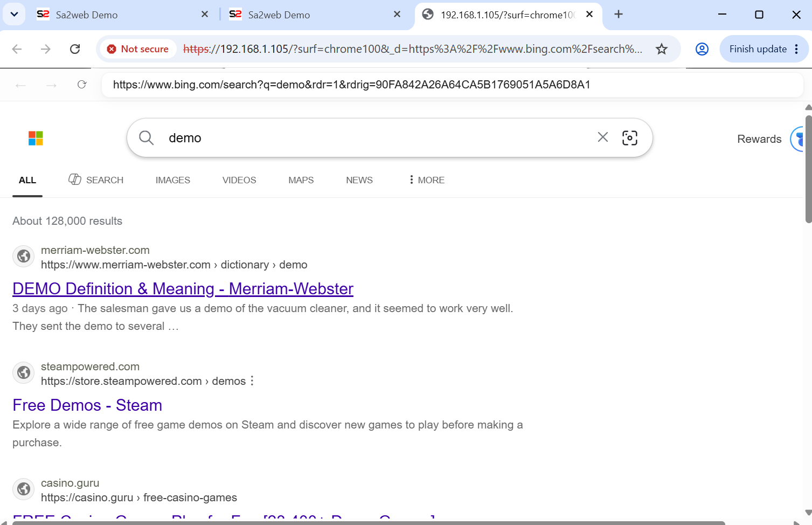Open Chrome's three-dot menu
This screenshot has width=812, height=525.
coord(797,49)
